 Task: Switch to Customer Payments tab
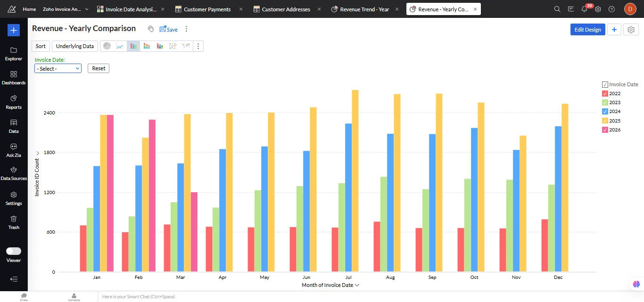[x=203, y=9]
